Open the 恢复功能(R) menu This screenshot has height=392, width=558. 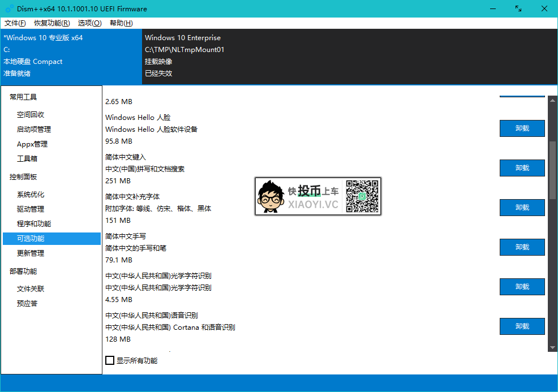click(x=52, y=23)
